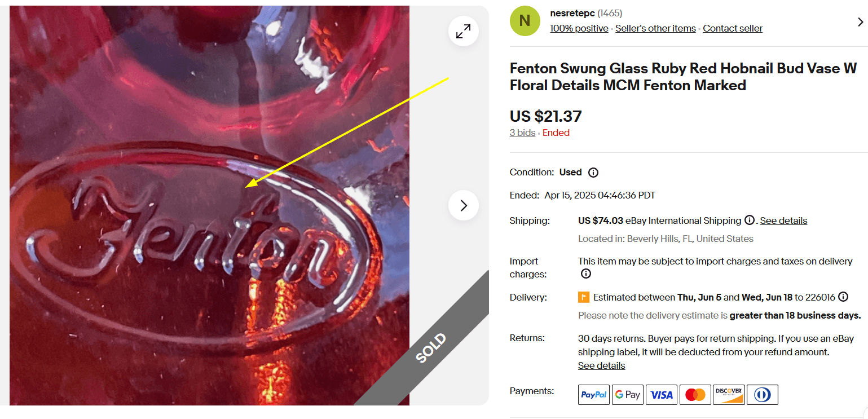Open PayPal payment option icon
The width and height of the screenshot is (868, 419).
tap(593, 394)
